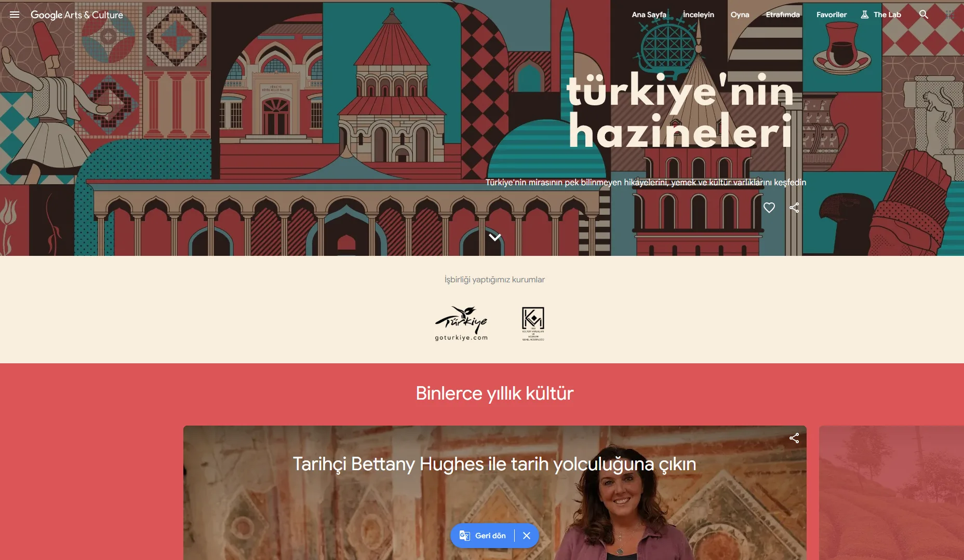The width and height of the screenshot is (964, 560).
Task: Open the goturkiye.com partner logo
Action: tap(461, 323)
